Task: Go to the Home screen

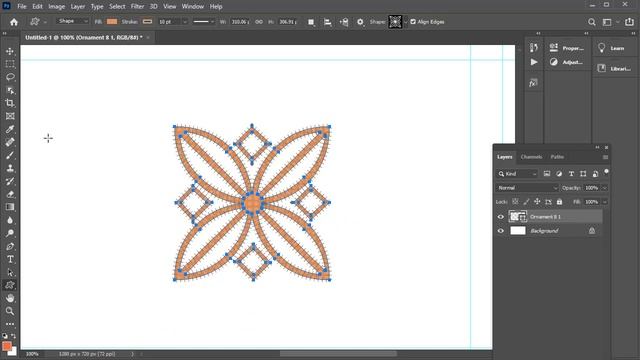Action: pos(14,22)
